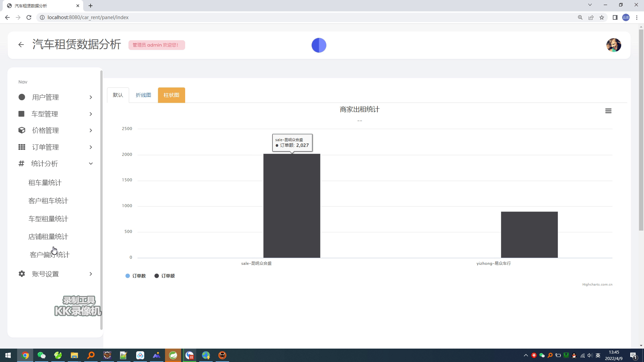Open the volume control in system tray
Image resolution: width=644 pixels, height=362 pixels.
pos(590,355)
